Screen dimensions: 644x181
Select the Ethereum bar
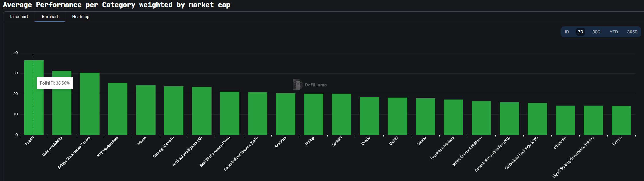point(565,120)
